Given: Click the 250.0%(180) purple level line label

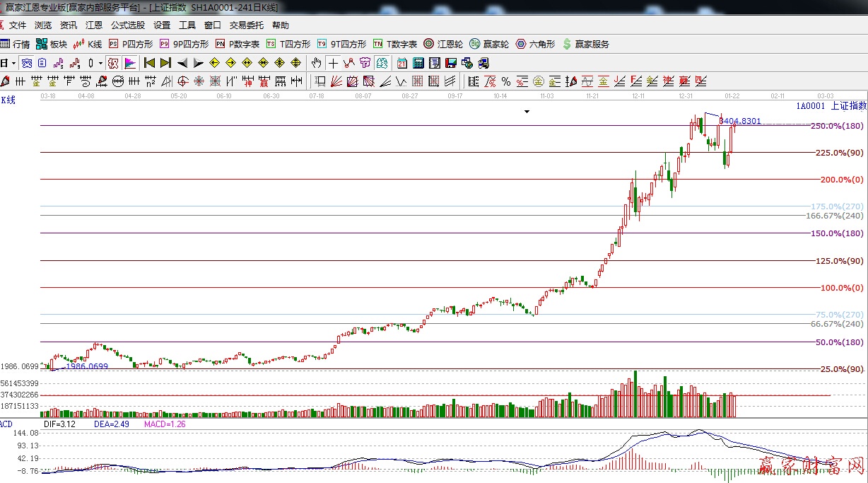Looking at the screenshot, I should pos(836,126).
